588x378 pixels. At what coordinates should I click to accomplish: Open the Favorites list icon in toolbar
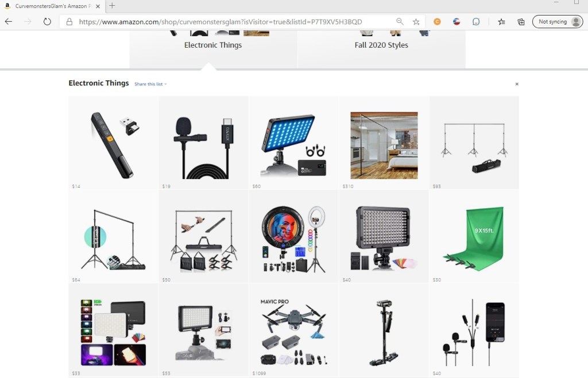(501, 22)
